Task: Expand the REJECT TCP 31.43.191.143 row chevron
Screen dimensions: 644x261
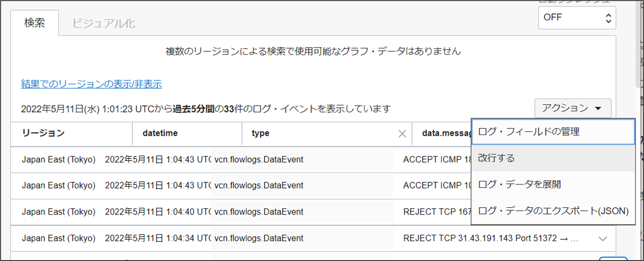Action: tap(602, 238)
